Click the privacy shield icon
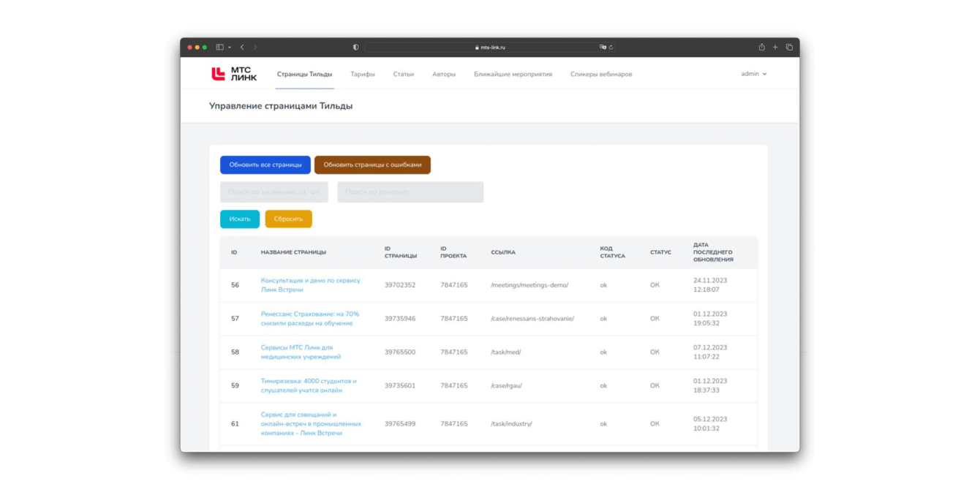This screenshot has width=980, height=503. pos(356,48)
